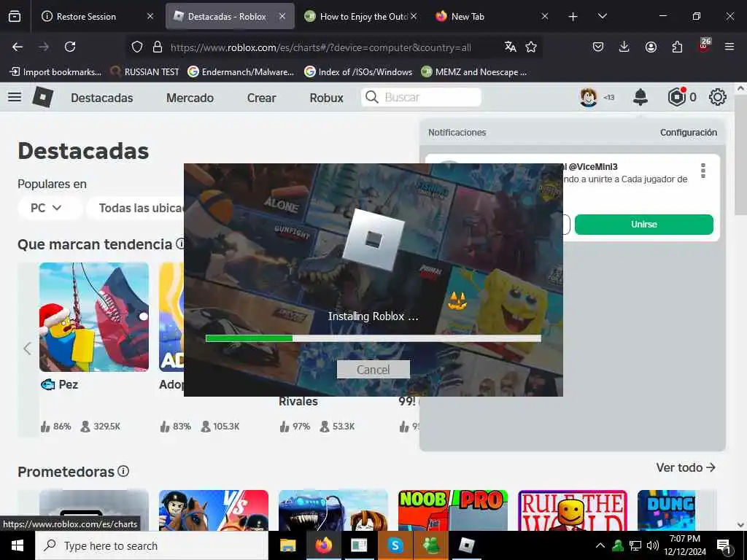Open the Firefox application menu
This screenshot has height=560, width=747.
(729, 47)
